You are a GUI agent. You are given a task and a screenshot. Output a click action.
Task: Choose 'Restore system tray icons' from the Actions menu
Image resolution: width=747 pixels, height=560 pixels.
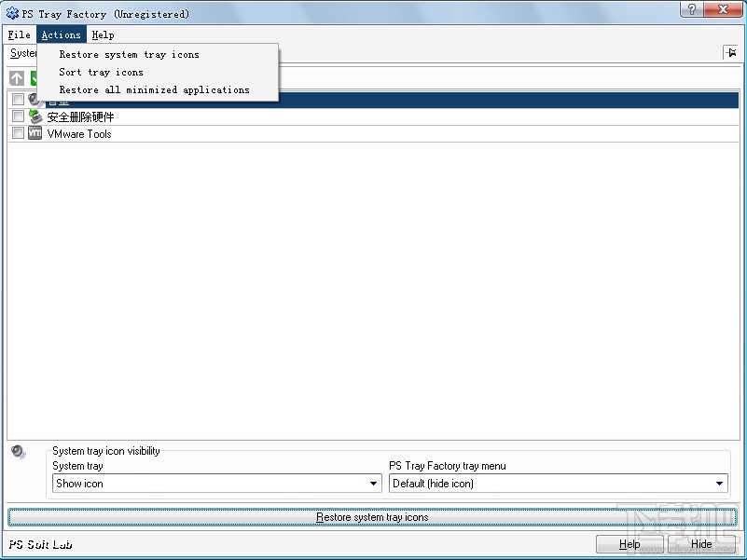pyautogui.click(x=158, y=54)
